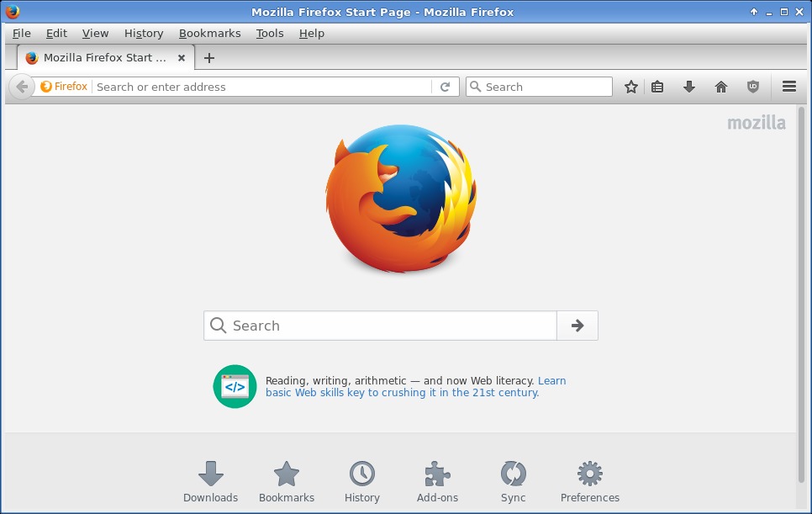Click the Firefox identity icon in address bar

64,87
